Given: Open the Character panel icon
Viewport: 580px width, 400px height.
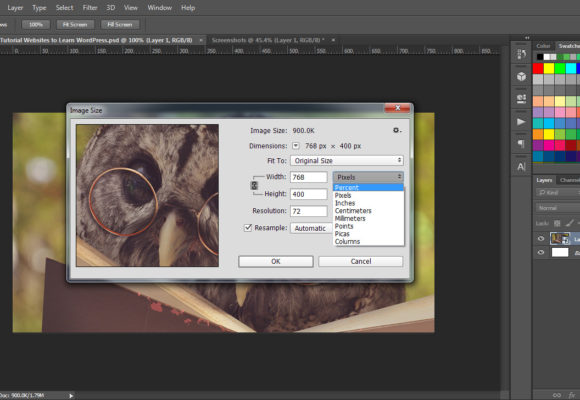Looking at the screenshot, I should 521,167.
